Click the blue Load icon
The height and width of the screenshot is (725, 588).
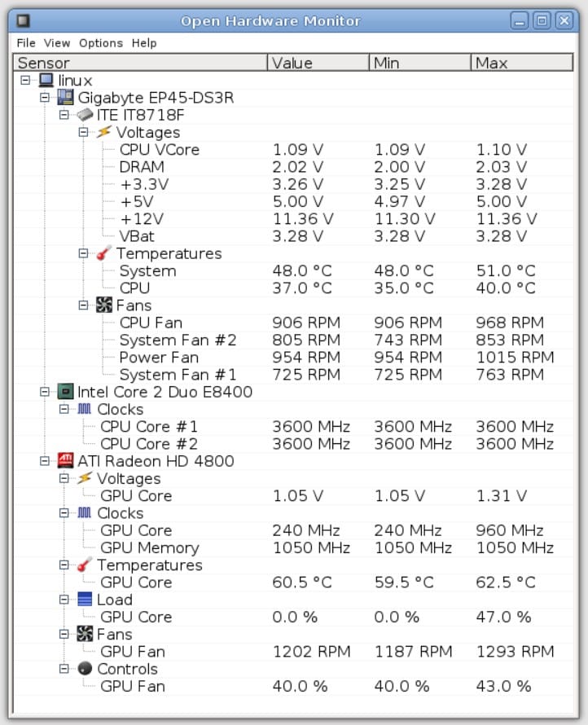[x=85, y=600]
